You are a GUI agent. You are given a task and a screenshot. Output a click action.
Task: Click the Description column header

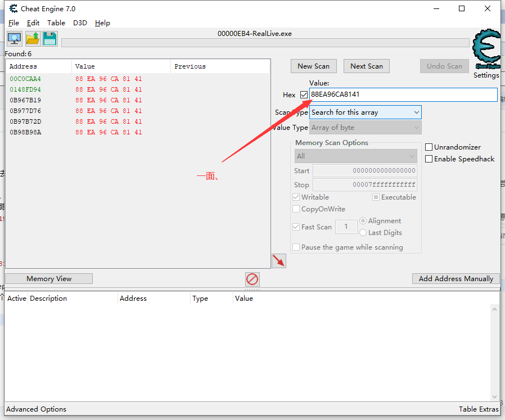click(x=73, y=299)
